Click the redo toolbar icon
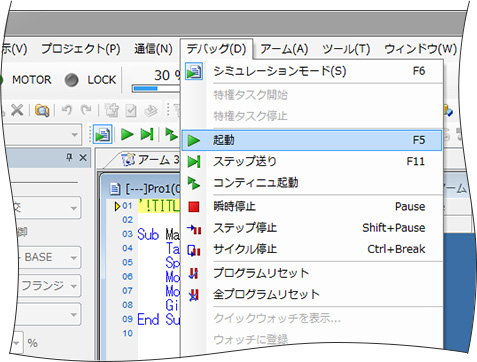The image size is (477, 362). [x=87, y=110]
